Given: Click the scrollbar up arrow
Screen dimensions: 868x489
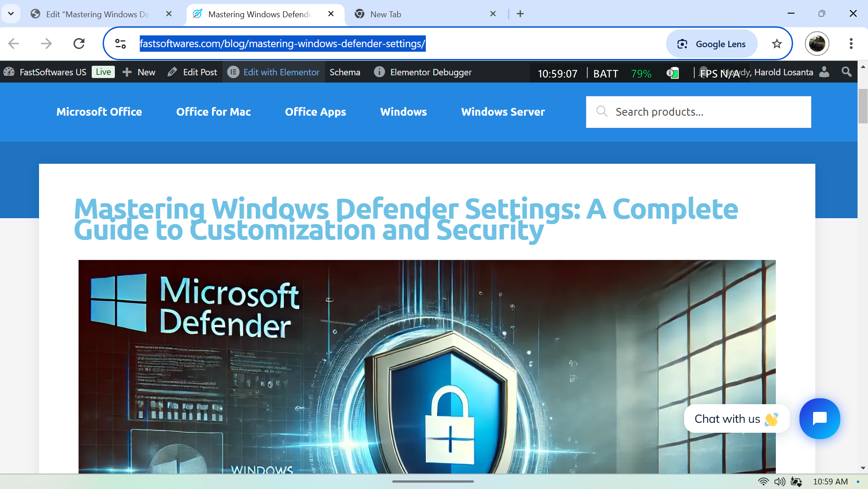Looking at the screenshot, I should pos(863,67).
